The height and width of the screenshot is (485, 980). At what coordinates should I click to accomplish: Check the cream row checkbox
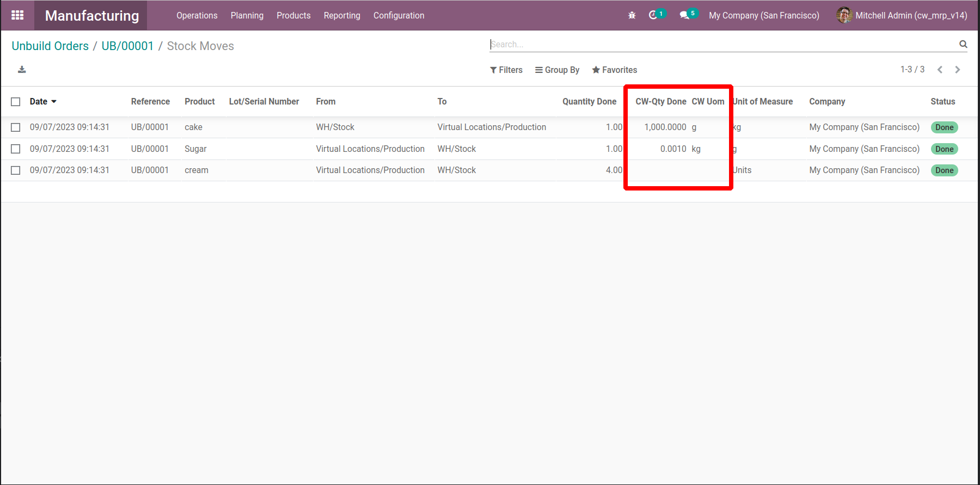(x=16, y=170)
